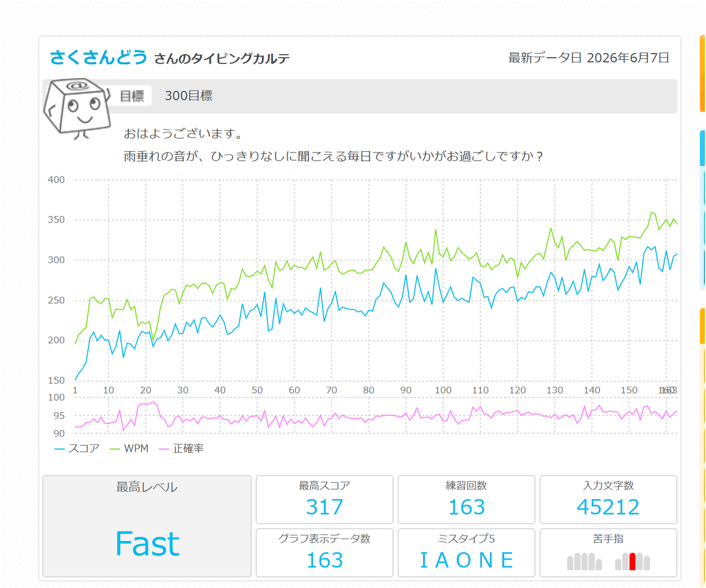
Task: Click the left hand icon in 苦手指
Action: click(x=584, y=562)
